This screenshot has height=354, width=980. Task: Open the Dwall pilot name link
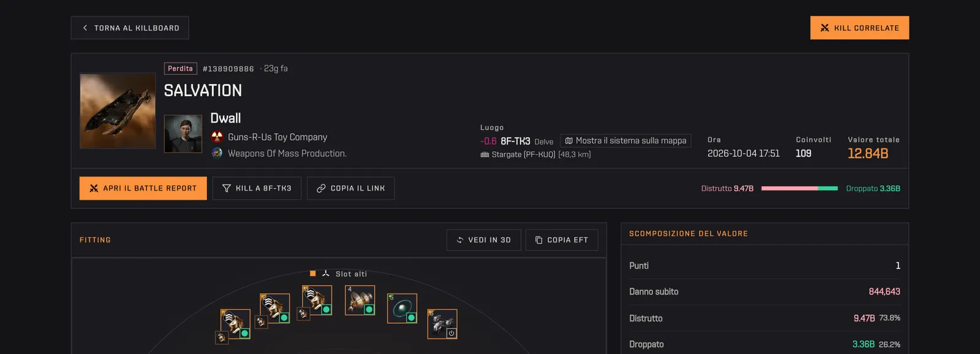[x=225, y=118]
